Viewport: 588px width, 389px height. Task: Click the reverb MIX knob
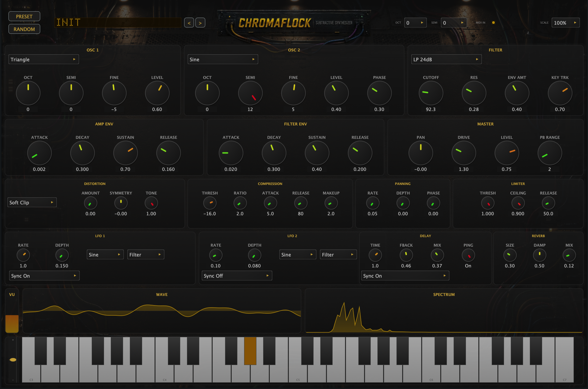click(x=569, y=255)
